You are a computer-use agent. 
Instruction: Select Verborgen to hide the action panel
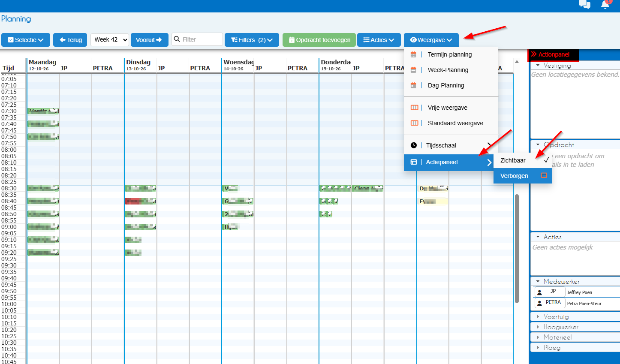point(523,176)
